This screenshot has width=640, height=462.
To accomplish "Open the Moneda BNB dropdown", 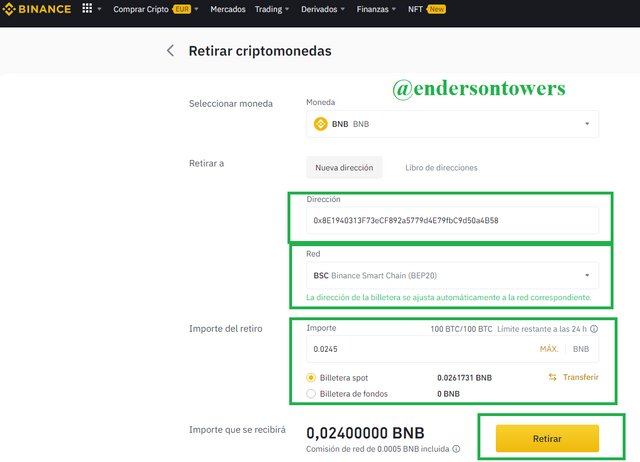I will [x=452, y=124].
